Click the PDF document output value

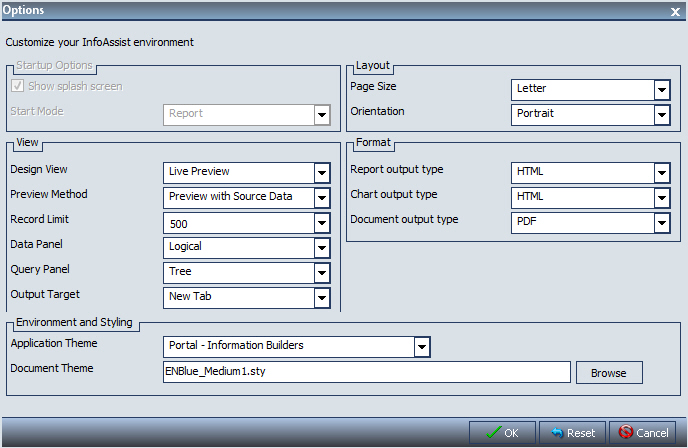coord(583,223)
